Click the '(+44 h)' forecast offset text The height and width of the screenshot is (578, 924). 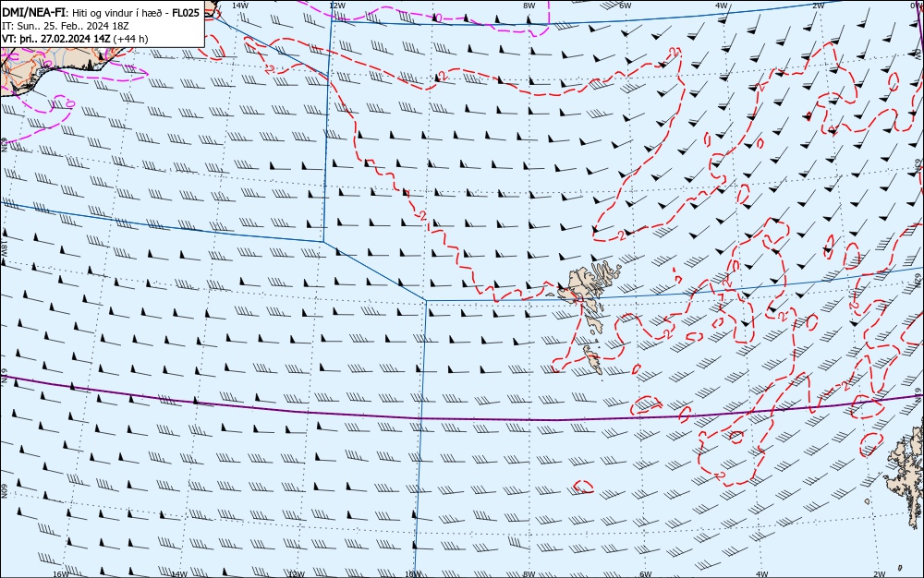[x=131, y=39]
